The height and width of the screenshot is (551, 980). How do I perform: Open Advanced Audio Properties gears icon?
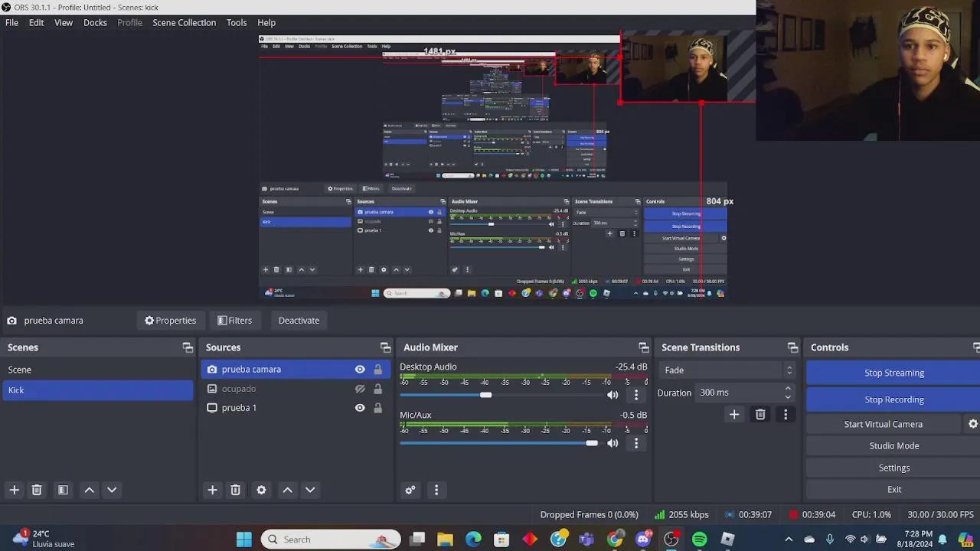pos(410,490)
